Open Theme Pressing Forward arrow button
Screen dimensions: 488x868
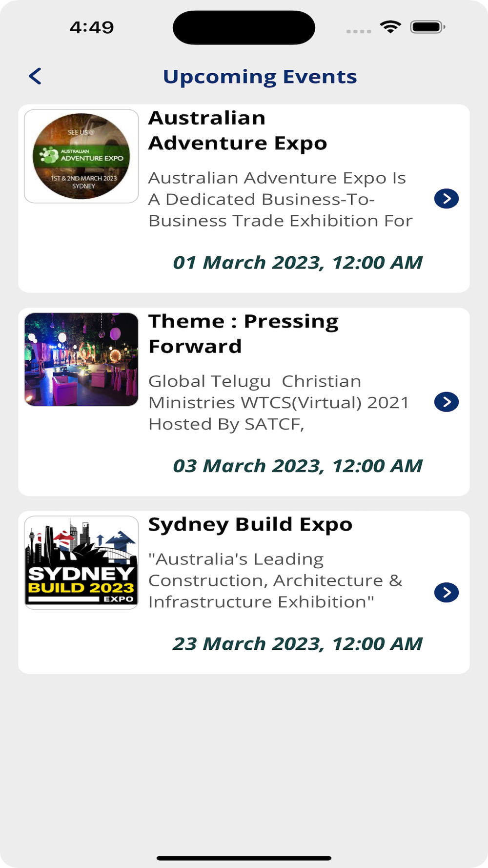[446, 402]
